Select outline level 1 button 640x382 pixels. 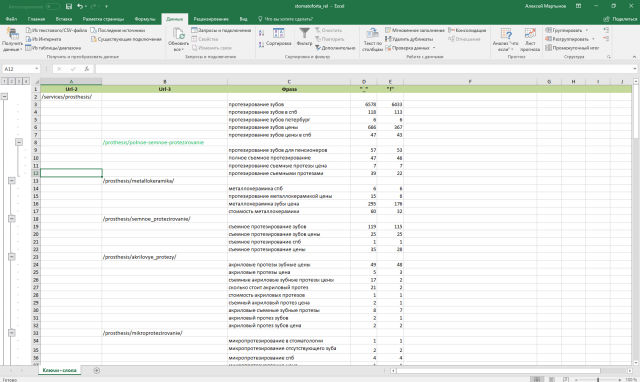tap(4, 81)
